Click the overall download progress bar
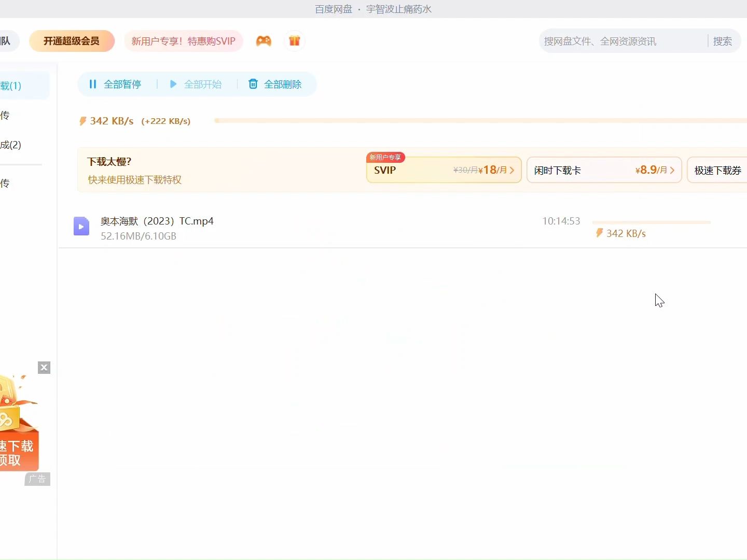Image resolution: width=747 pixels, height=560 pixels. (481, 120)
